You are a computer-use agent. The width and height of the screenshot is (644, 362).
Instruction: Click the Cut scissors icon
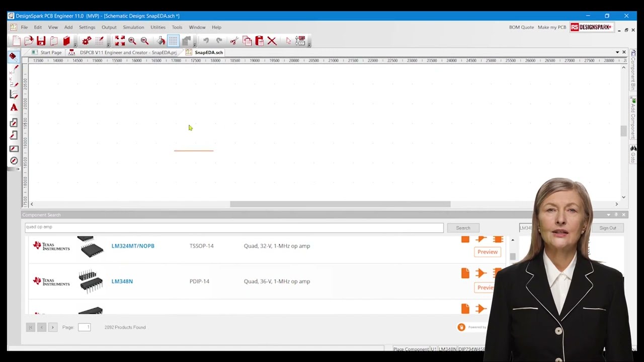tap(234, 41)
